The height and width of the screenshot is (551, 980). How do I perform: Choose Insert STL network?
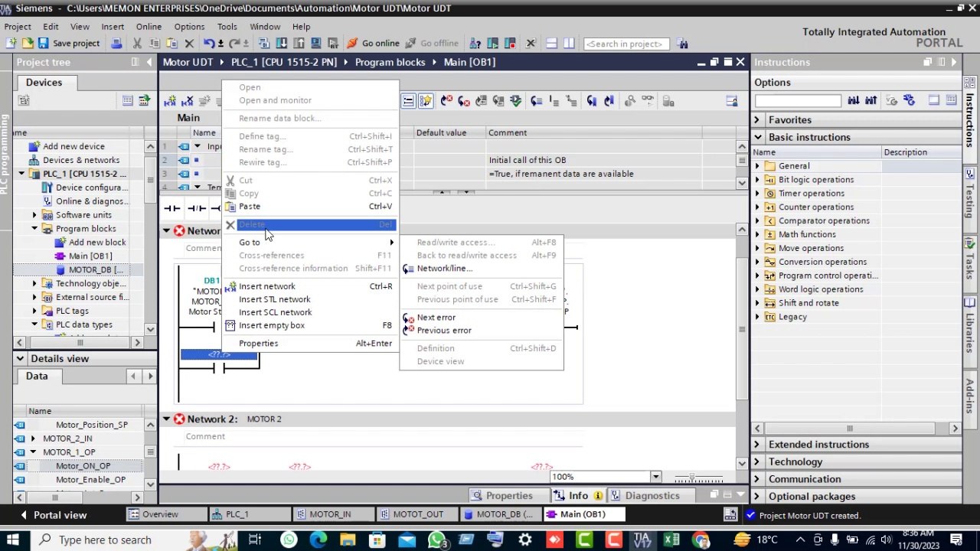310,299
